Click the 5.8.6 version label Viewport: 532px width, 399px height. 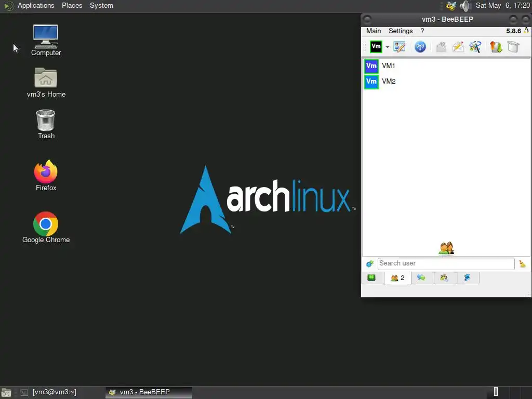pos(513,31)
